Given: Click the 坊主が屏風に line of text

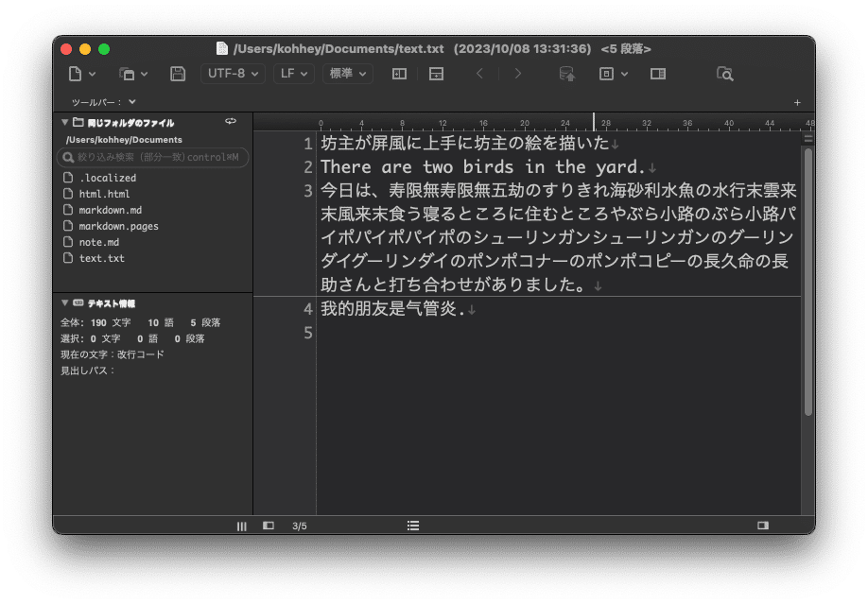Looking at the screenshot, I should tap(465, 144).
